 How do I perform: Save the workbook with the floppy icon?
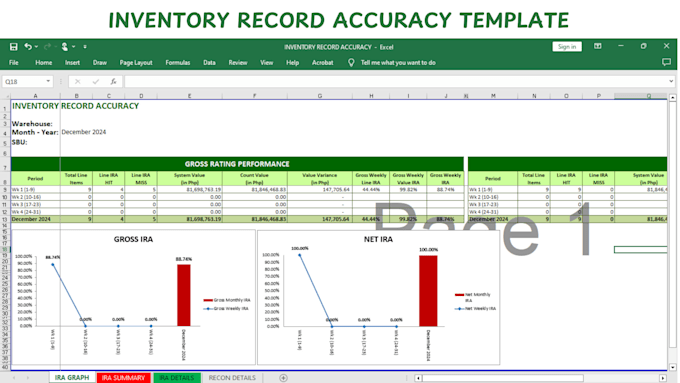click(13, 46)
